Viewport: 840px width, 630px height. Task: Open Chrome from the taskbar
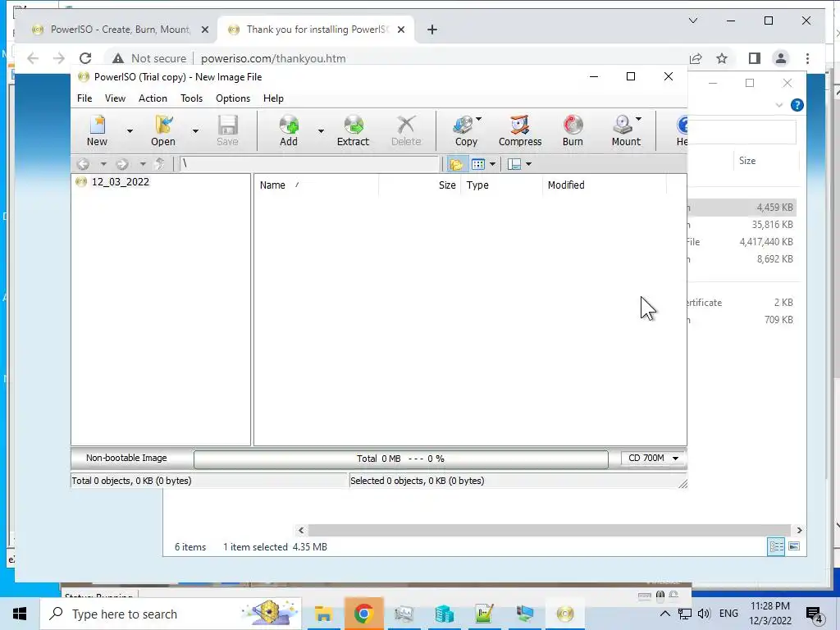[x=363, y=614]
